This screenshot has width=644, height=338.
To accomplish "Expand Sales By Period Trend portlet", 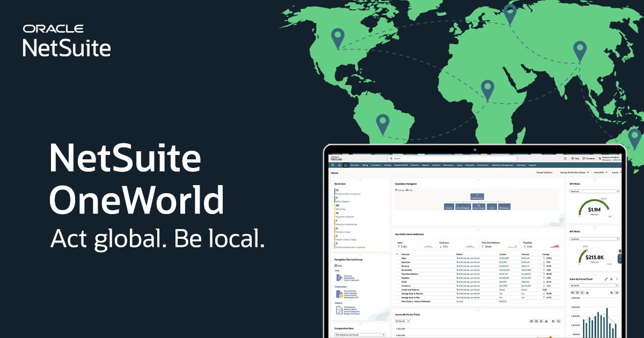I will [x=606, y=279].
